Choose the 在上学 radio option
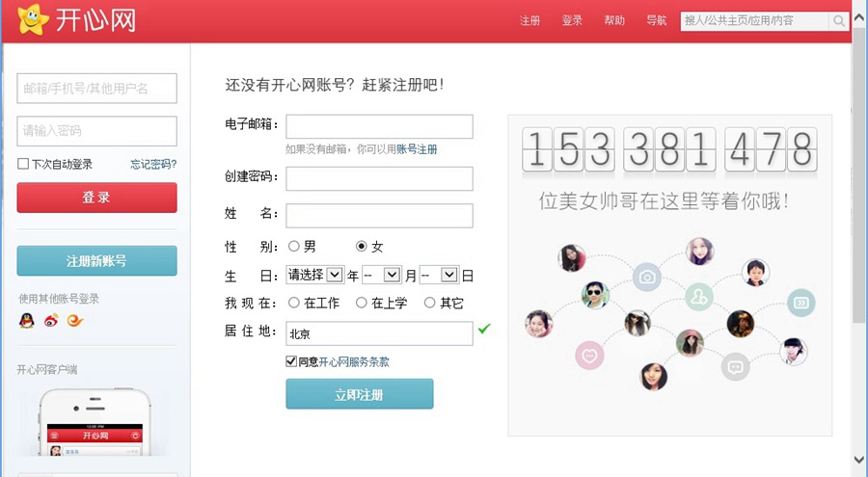The width and height of the screenshot is (868, 477). (362, 303)
